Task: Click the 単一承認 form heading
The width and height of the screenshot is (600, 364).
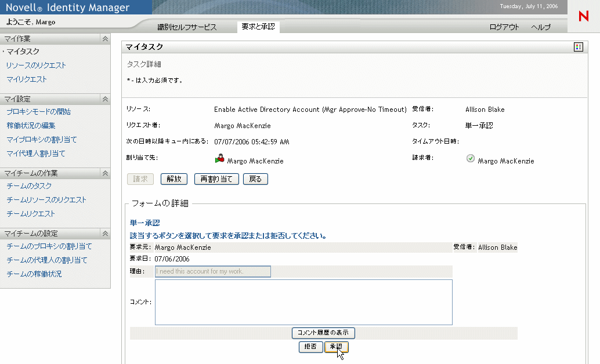Action: click(144, 223)
